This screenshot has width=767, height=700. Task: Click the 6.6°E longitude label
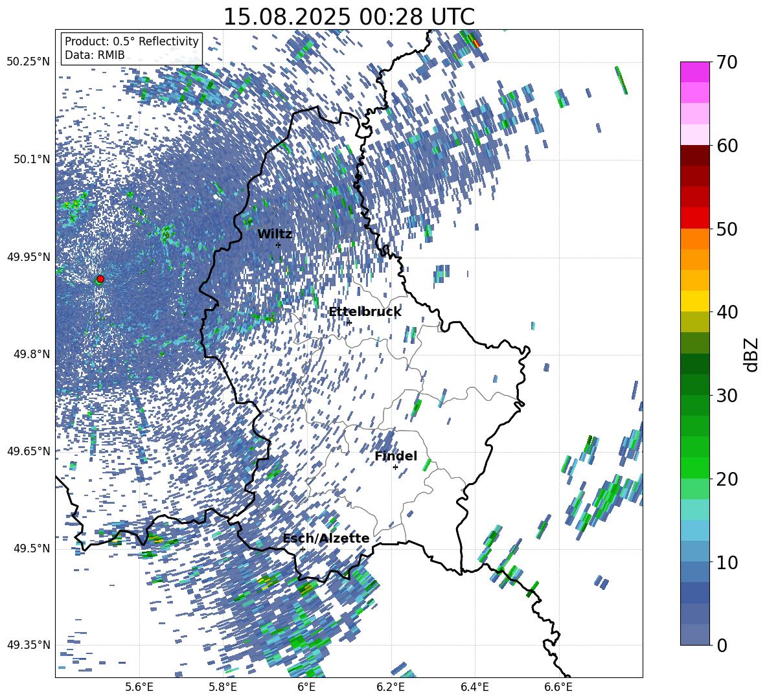[558, 687]
